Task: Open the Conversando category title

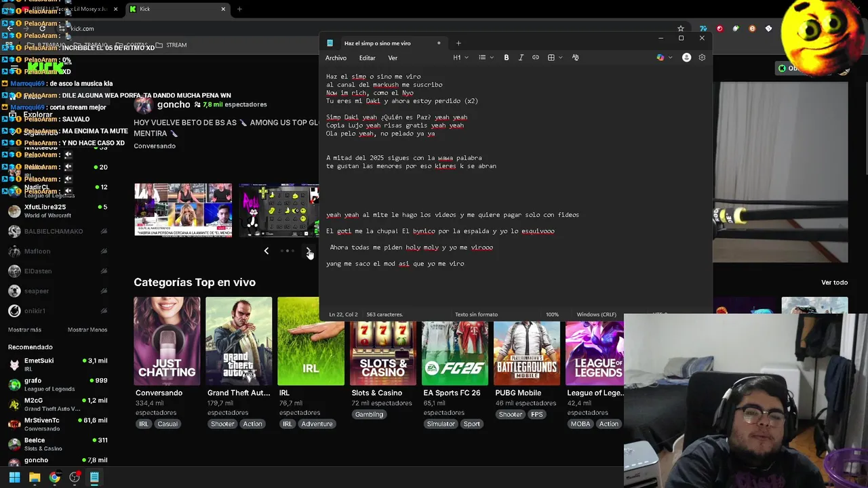Action: (x=159, y=393)
